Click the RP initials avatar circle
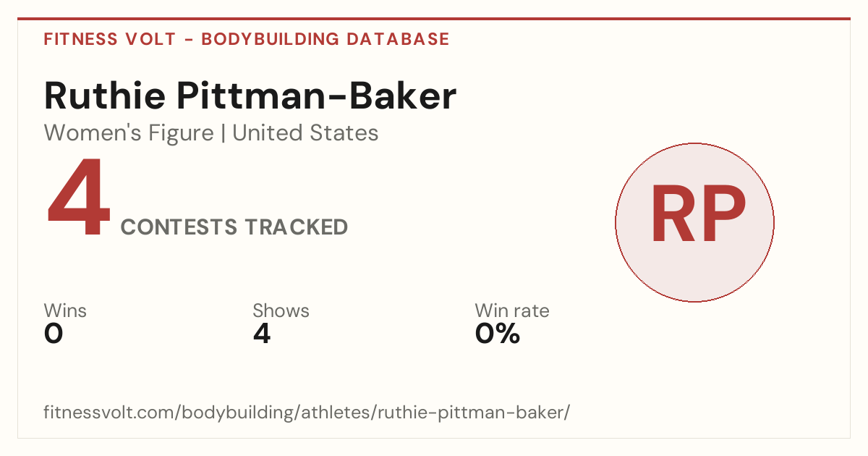Viewport: 868px width, 456px height. click(x=694, y=222)
